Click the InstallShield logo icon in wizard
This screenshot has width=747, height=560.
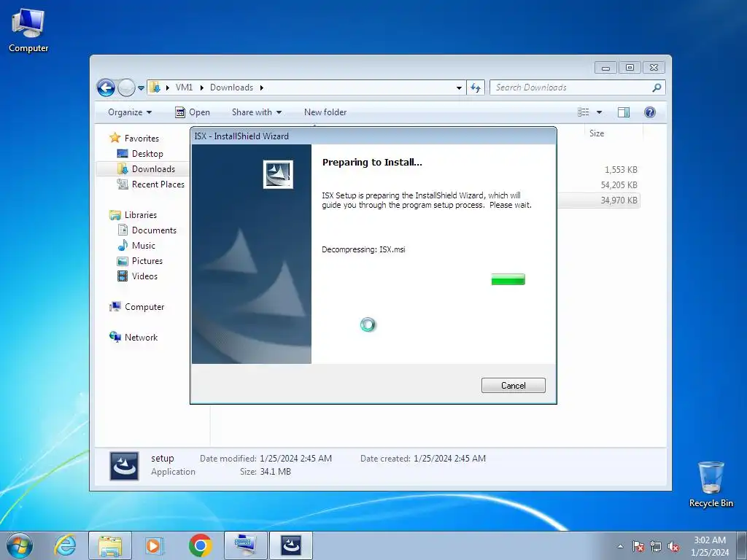[x=278, y=174]
